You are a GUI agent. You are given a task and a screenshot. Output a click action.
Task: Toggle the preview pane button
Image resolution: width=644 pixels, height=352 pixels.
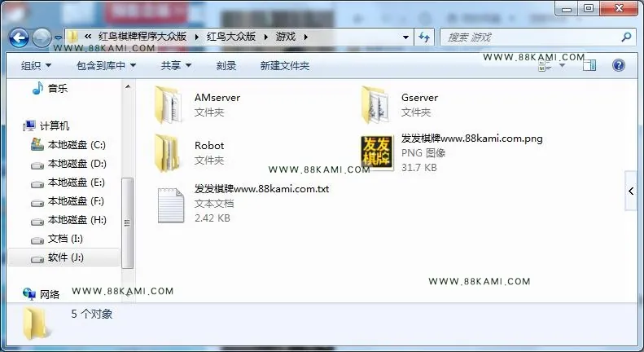point(589,65)
